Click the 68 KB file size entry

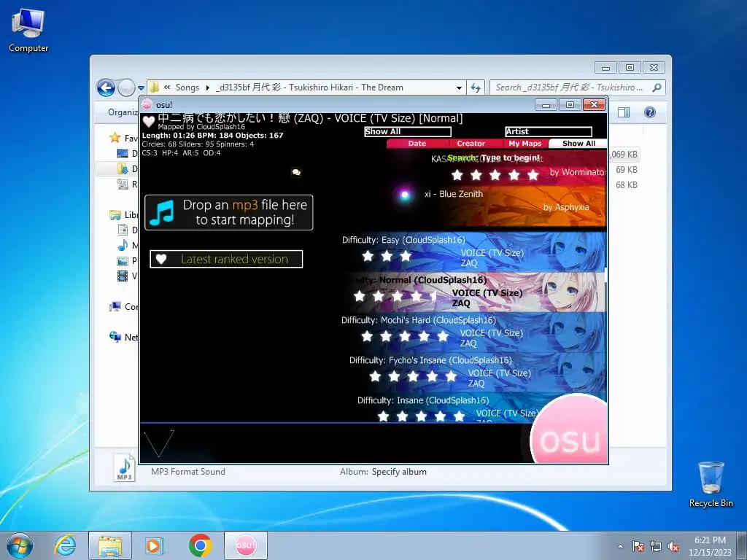(x=626, y=185)
